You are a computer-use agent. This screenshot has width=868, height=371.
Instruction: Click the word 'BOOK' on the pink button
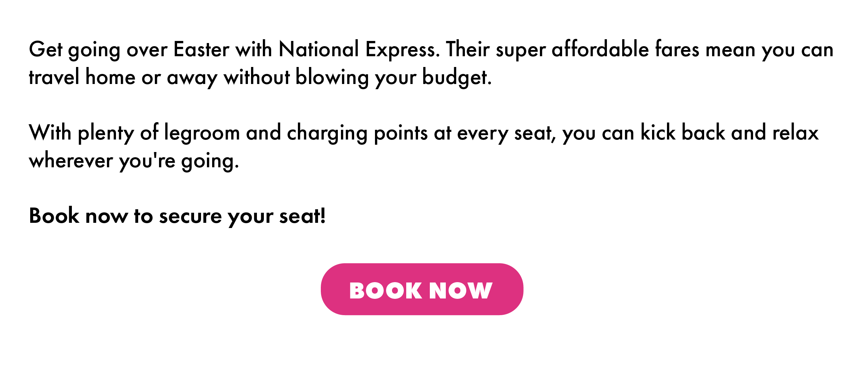pos(385,290)
